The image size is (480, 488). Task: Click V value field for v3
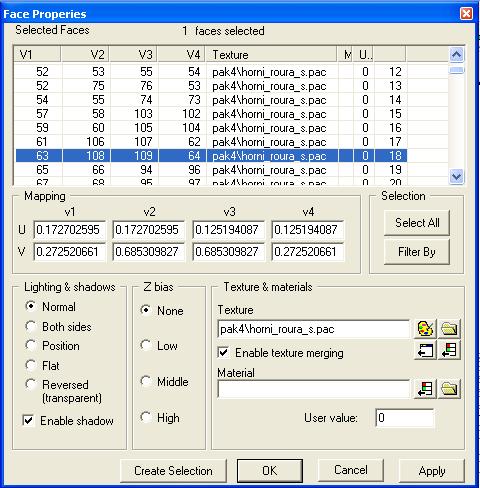coord(228,252)
